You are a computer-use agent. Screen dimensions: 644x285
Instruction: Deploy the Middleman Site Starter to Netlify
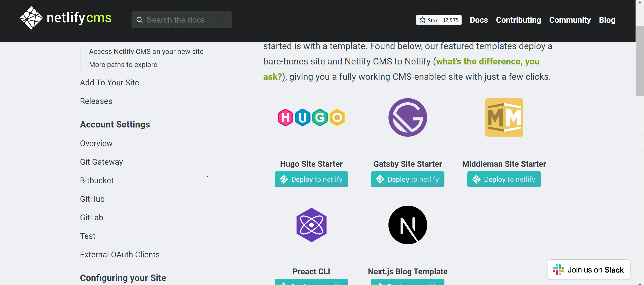click(x=504, y=179)
